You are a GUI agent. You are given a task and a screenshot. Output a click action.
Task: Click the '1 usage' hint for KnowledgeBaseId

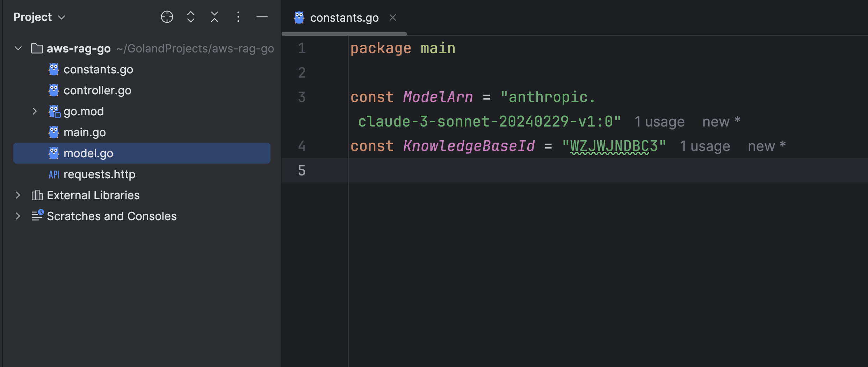pyautogui.click(x=704, y=146)
